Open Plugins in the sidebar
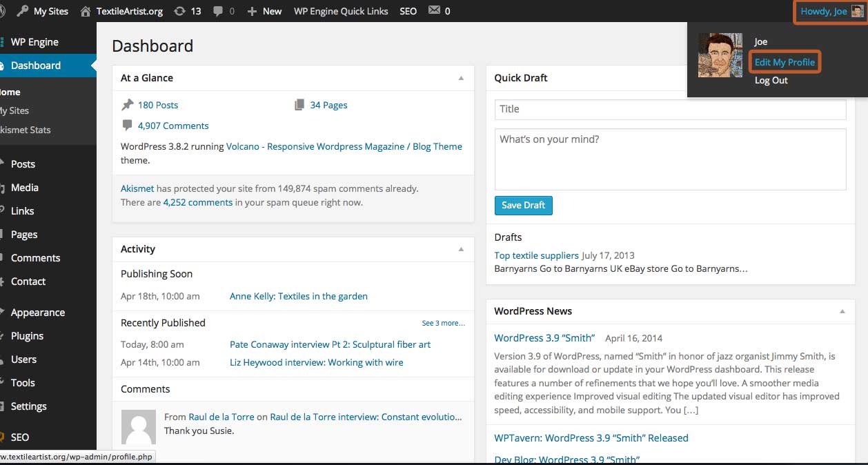 tap(28, 336)
